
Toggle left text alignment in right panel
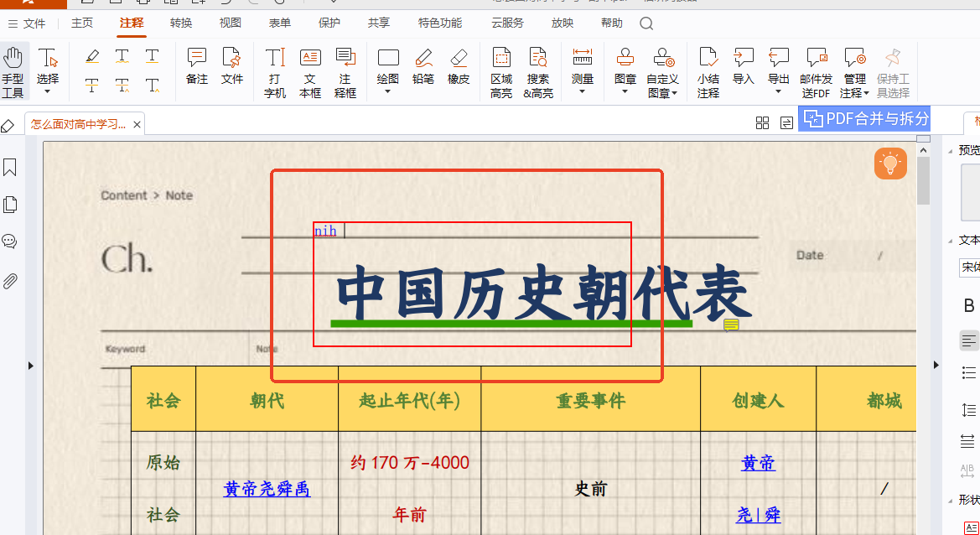point(969,340)
